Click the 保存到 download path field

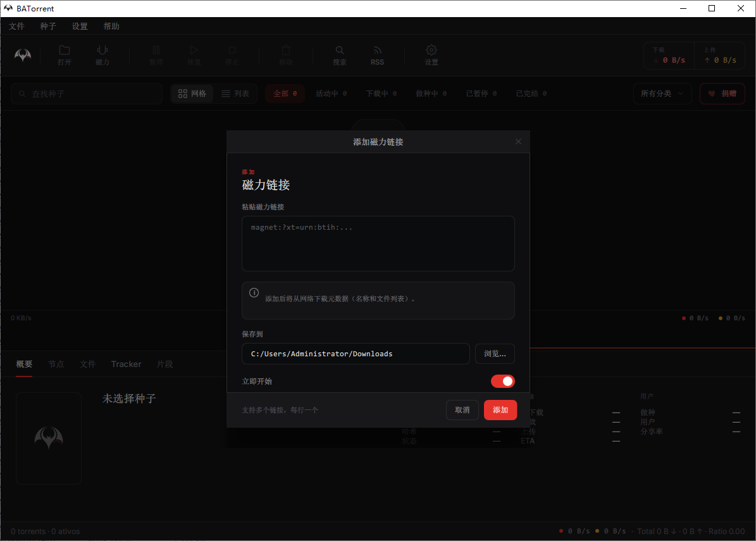click(356, 354)
